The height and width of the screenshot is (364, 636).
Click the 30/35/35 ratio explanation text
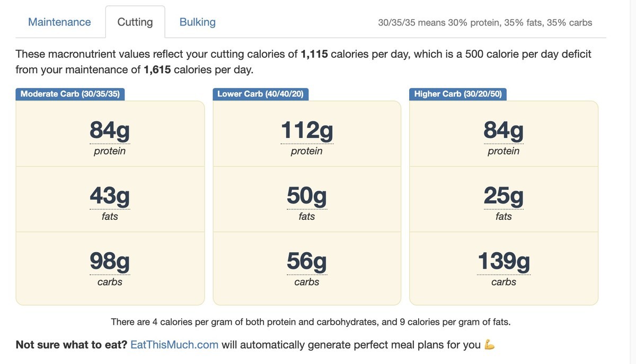pos(485,23)
